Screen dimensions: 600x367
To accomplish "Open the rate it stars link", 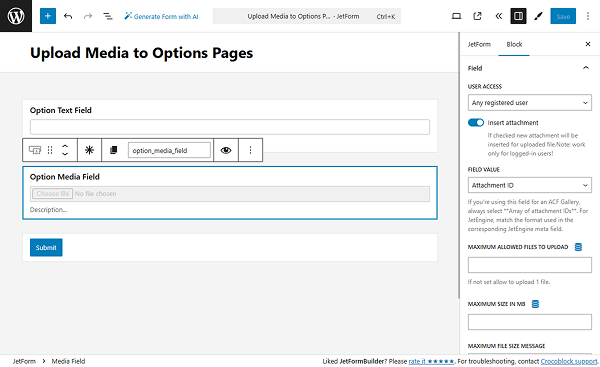I will click(x=431, y=361).
